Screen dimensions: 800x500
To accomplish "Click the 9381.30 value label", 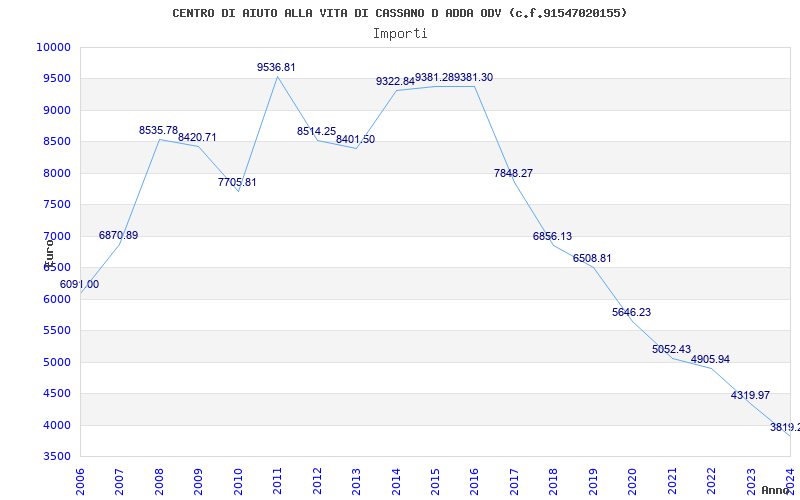I will pos(473,78).
